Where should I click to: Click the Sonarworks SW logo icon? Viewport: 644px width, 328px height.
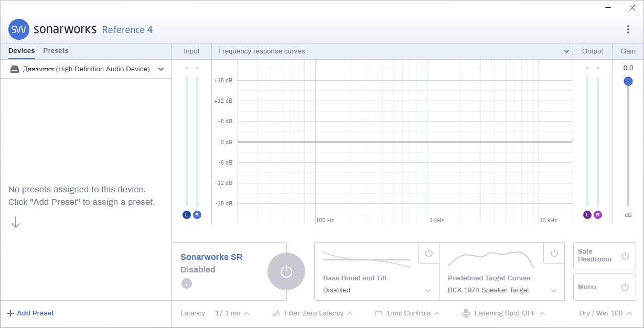19,29
